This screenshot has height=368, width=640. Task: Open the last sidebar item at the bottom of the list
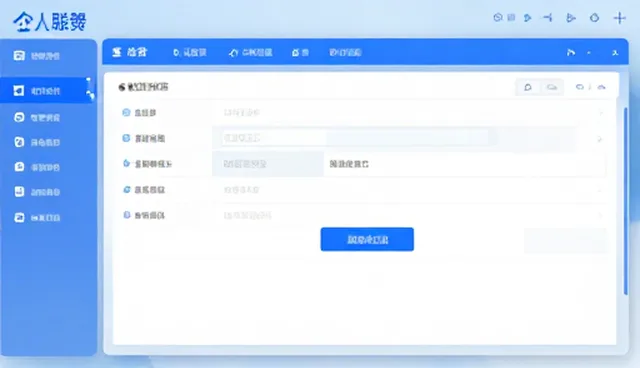point(37,217)
